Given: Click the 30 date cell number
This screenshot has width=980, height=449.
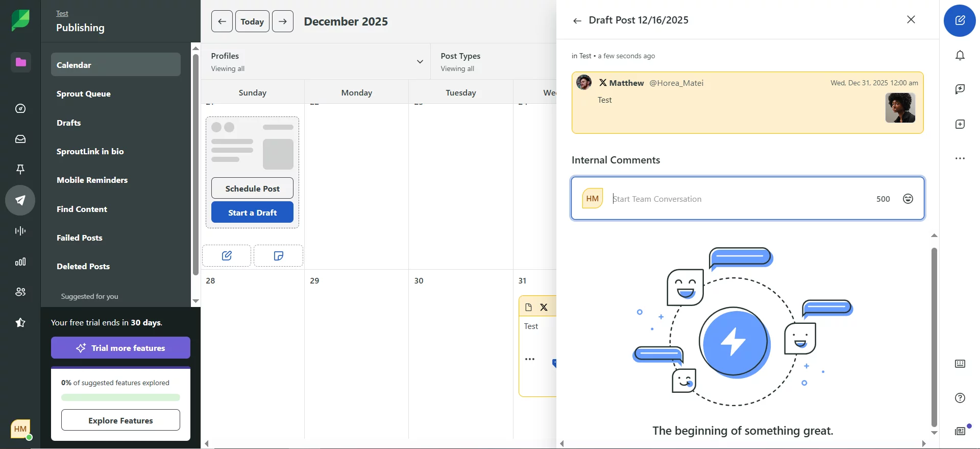Looking at the screenshot, I should 419,280.
